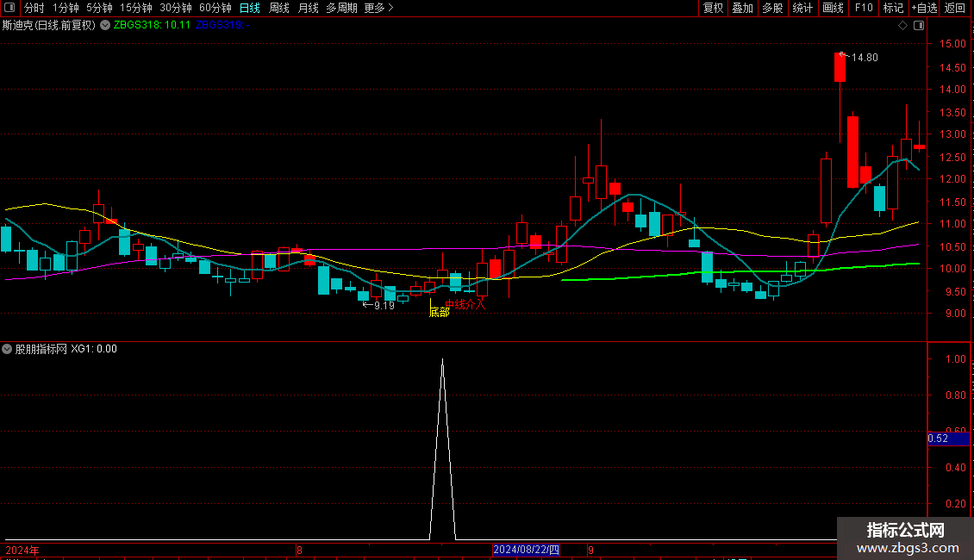Click the ZBGS319 indicator label
Image resolution: width=974 pixels, height=560 pixels.
[222, 25]
